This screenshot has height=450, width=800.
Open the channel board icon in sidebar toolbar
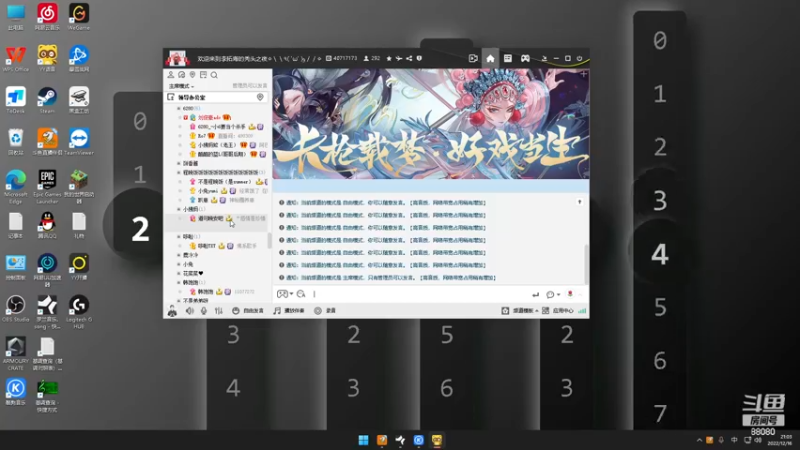click(203, 75)
